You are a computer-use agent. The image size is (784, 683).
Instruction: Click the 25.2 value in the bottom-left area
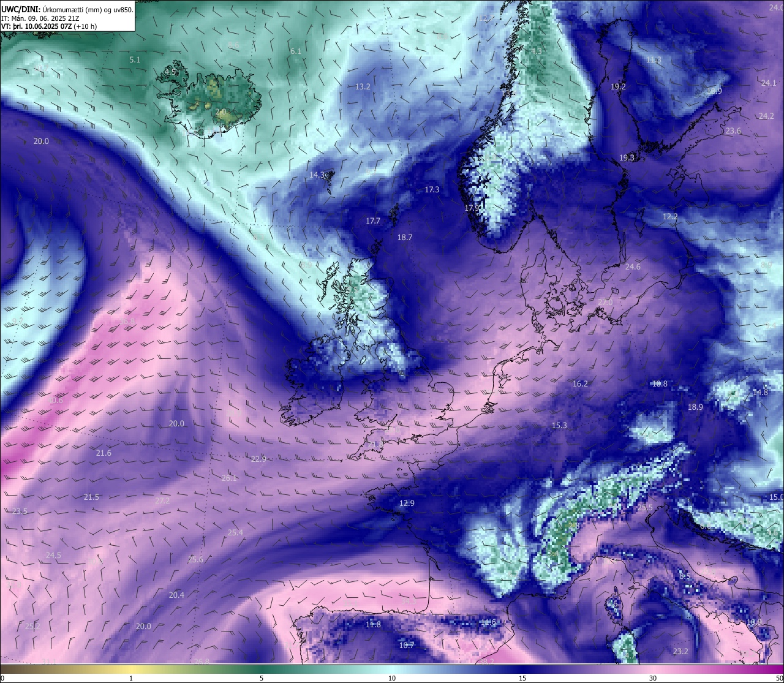click(32, 627)
